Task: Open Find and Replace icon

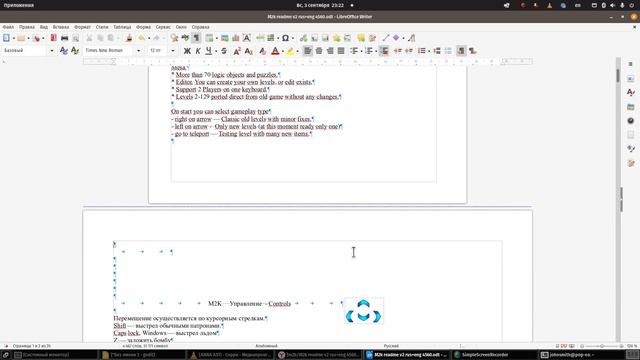Action: pos(174,38)
